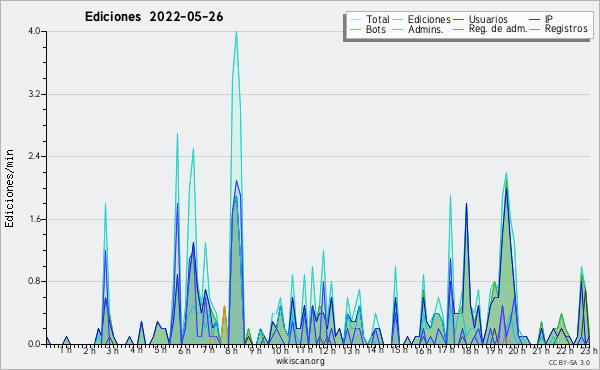Click the '6 h' x-axis tick label
Screen dimensions: 600x370
click(x=184, y=351)
